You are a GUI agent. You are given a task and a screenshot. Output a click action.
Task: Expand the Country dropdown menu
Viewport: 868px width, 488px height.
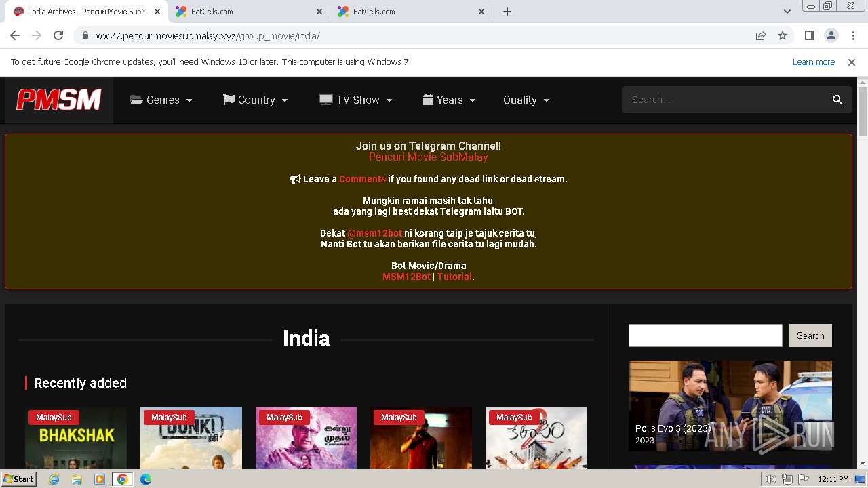point(255,100)
